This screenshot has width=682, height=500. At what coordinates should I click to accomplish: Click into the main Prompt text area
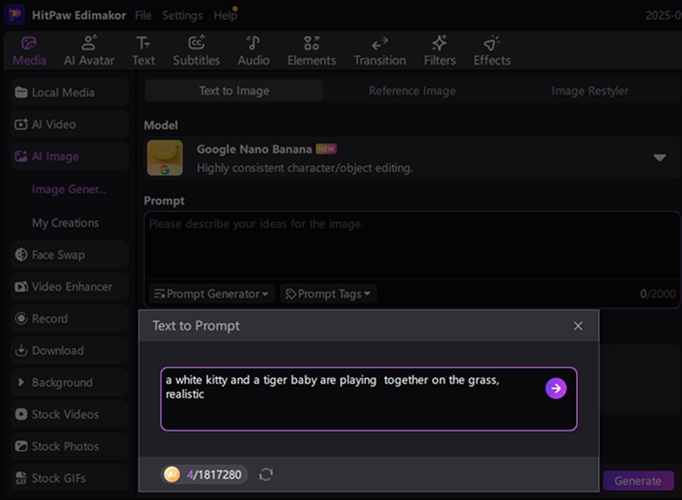click(x=411, y=246)
